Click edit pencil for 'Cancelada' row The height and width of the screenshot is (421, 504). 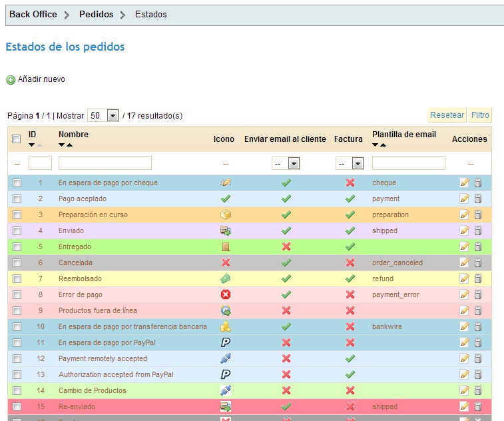pos(465,262)
